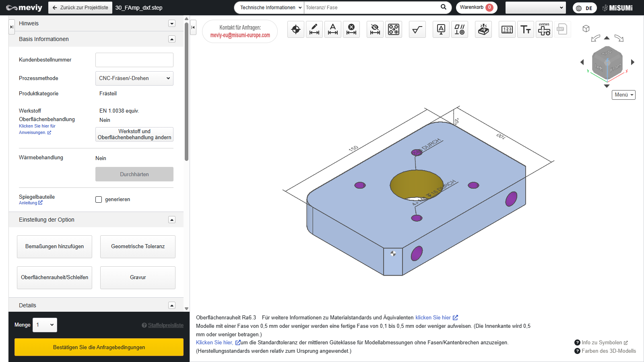Image resolution: width=644 pixels, height=362 pixels.
Task: Toggle the hide dimensions eye icon
Action: (375, 29)
